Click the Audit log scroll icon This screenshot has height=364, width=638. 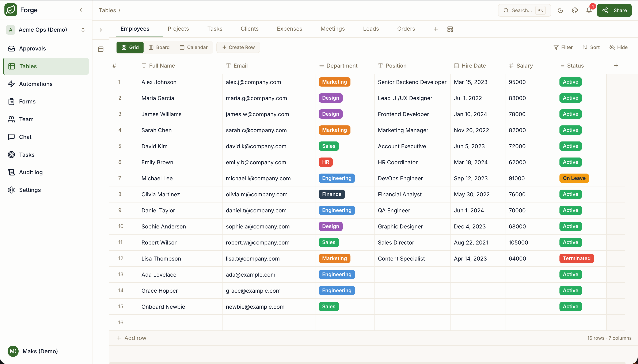(x=11, y=172)
